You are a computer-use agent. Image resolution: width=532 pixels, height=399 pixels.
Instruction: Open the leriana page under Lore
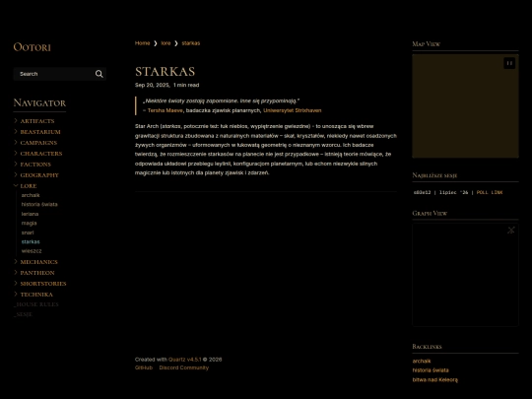tap(30, 214)
